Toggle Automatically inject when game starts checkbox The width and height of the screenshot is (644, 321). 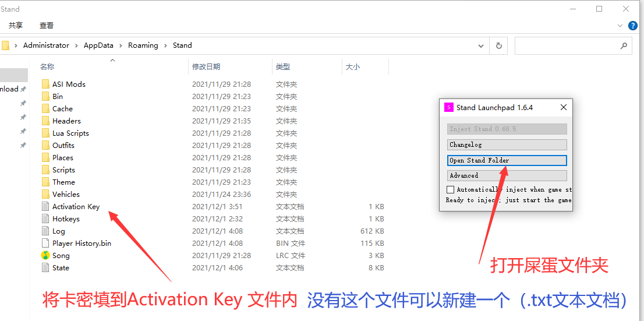(x=451, y=189)
